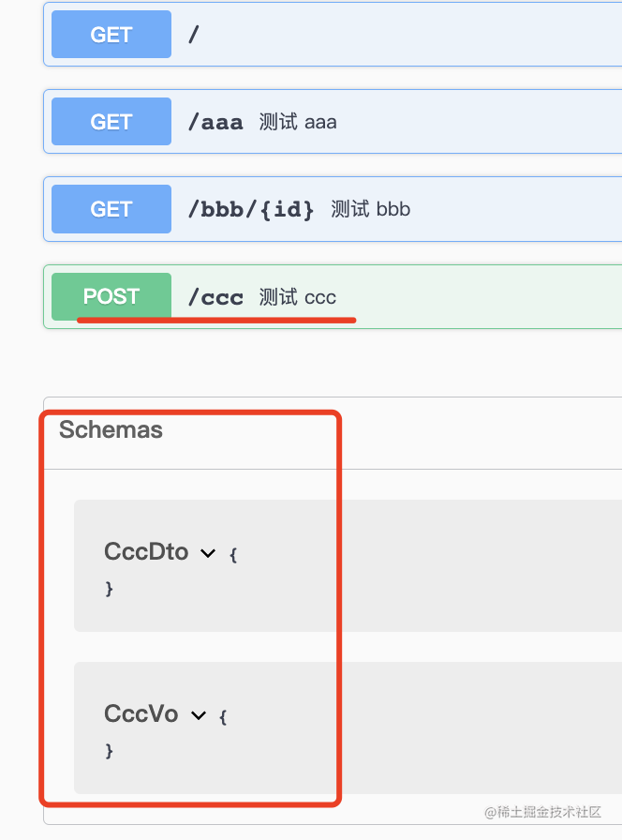This screenshot has width=622, height=840.
Task: Click the "测试 bbb" summary text
Action: pos(371,209)
